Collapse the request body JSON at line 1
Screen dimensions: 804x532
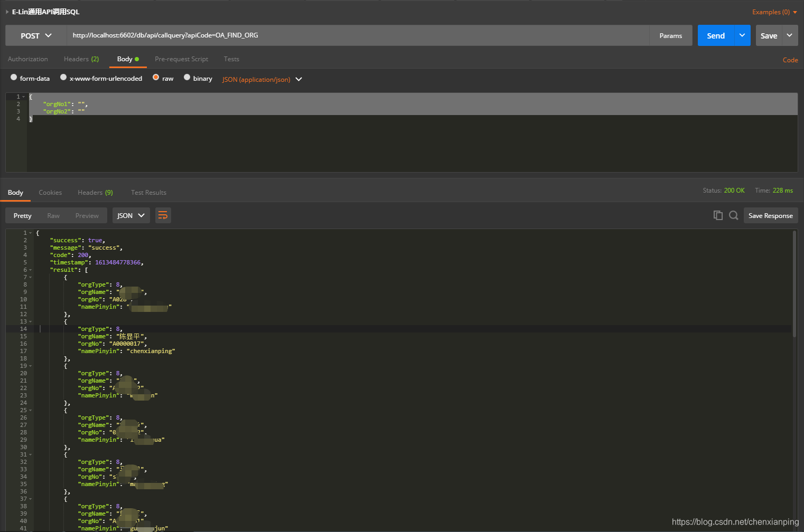(x=23, y=97)
